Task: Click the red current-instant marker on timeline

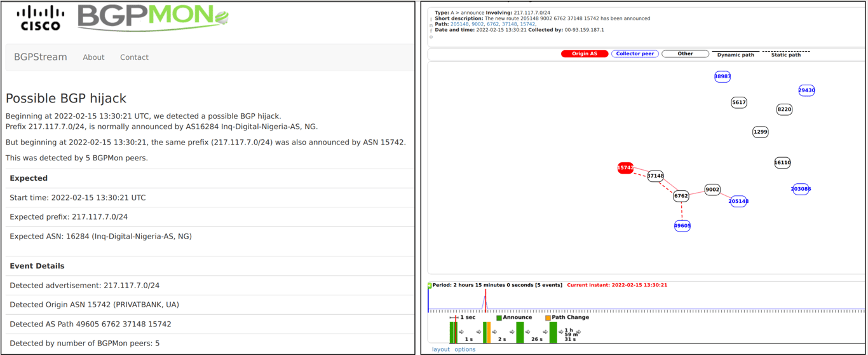Action: (x=485, y=300)
